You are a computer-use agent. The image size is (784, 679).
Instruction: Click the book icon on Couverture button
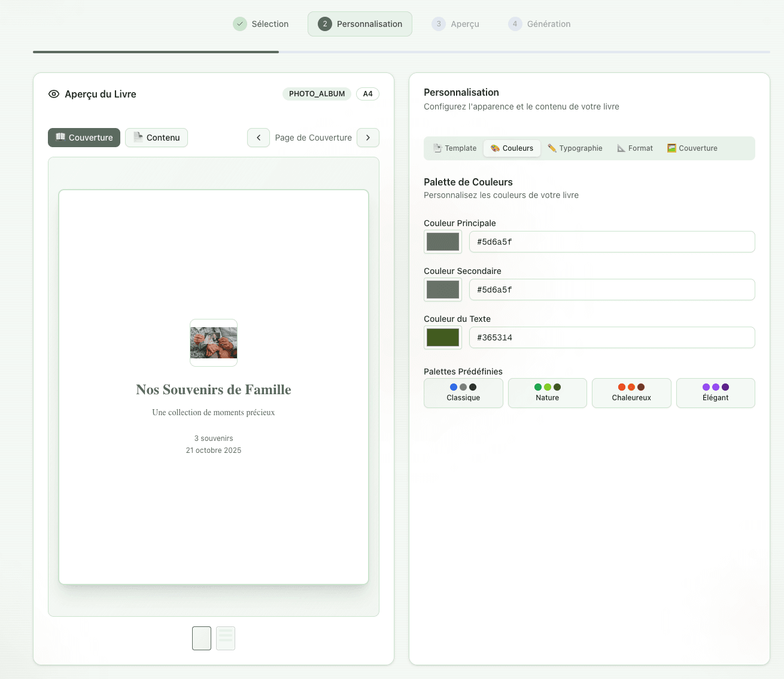(x=60, y=137)
